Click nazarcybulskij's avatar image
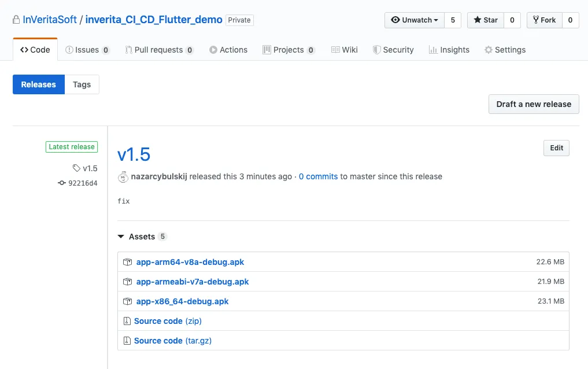The height and width of the screenshot is (369, 588). point(123,176)
